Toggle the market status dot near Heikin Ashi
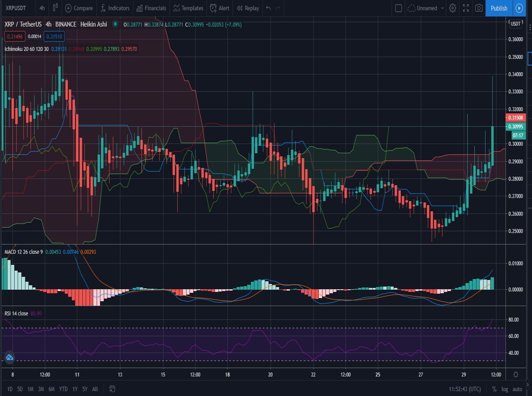The width and height of the screenshot is (532, 396). [115, 24]
